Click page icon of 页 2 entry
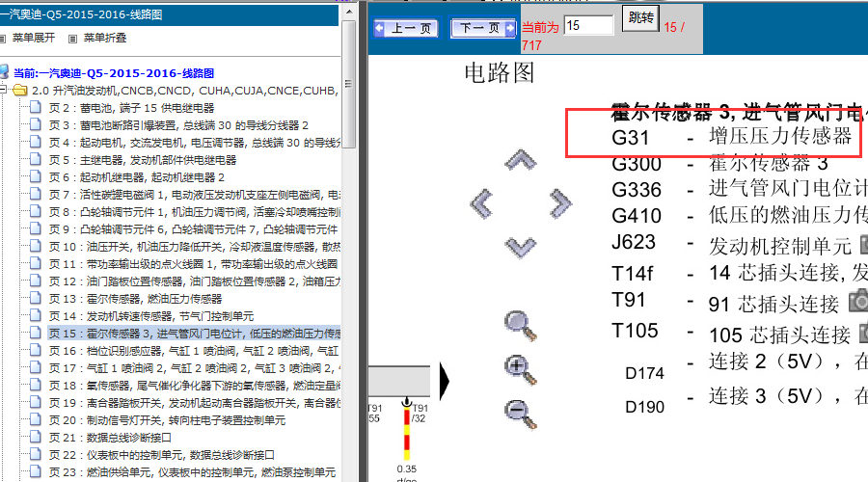The height and width of the screenshot is (482, 868). 36,107
